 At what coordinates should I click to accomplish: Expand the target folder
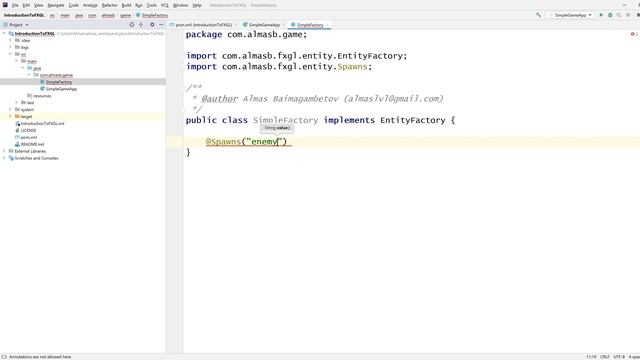[10, 116]
